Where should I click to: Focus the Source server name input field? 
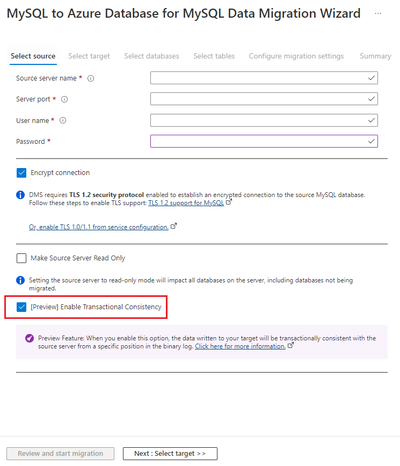point(264,78)
